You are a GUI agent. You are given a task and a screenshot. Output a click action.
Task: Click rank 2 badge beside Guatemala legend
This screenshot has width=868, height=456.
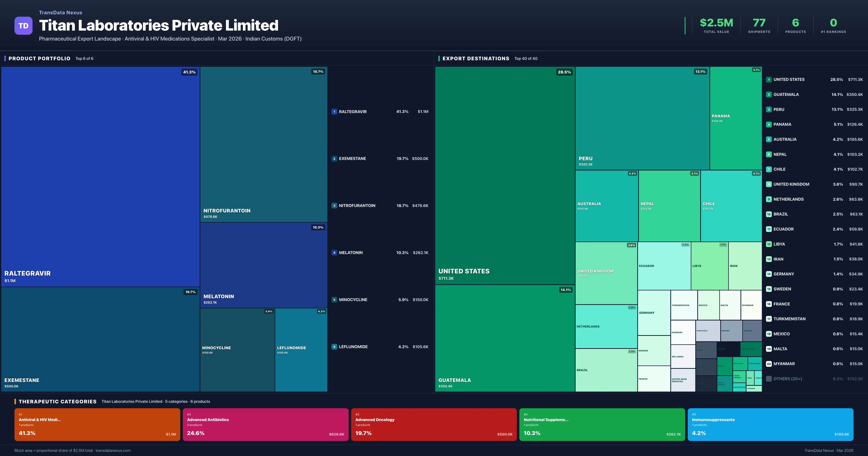pyautogui.click(x=769, y=94)
